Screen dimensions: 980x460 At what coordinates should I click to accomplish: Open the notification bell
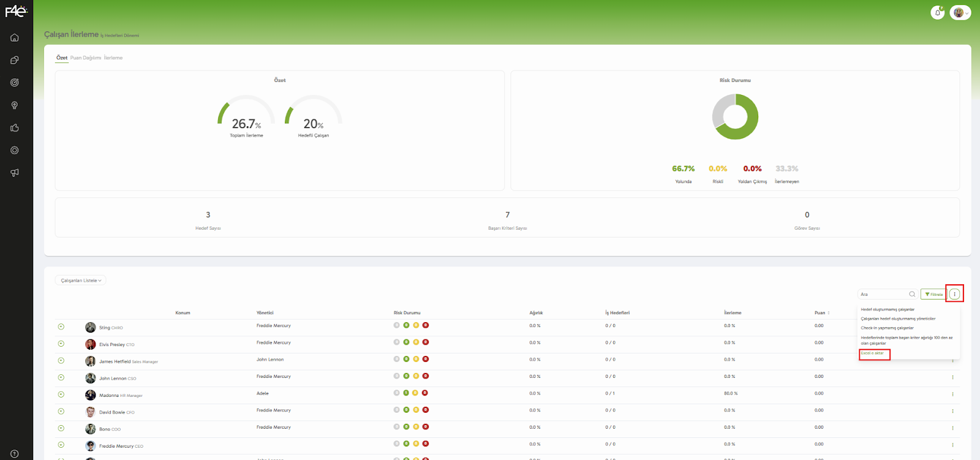tap(937, 13)
